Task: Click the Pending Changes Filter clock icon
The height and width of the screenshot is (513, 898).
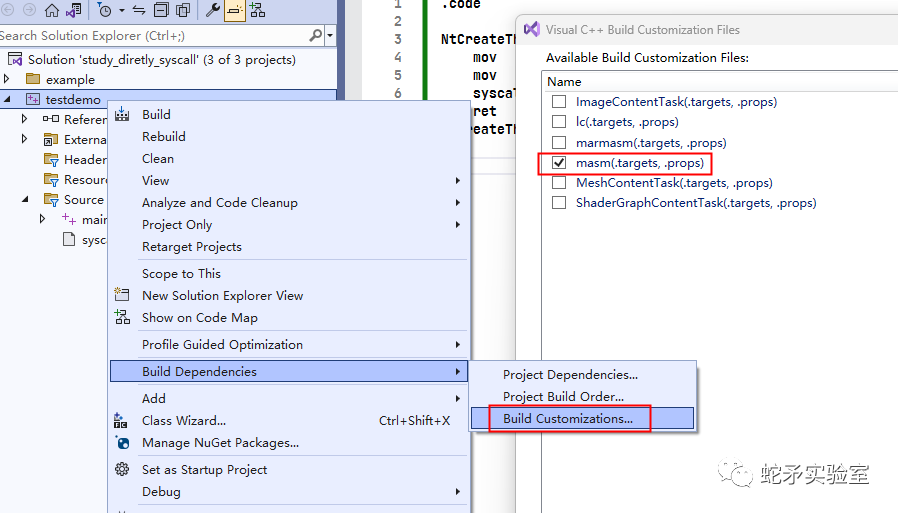Action: (x=105, y=10)
